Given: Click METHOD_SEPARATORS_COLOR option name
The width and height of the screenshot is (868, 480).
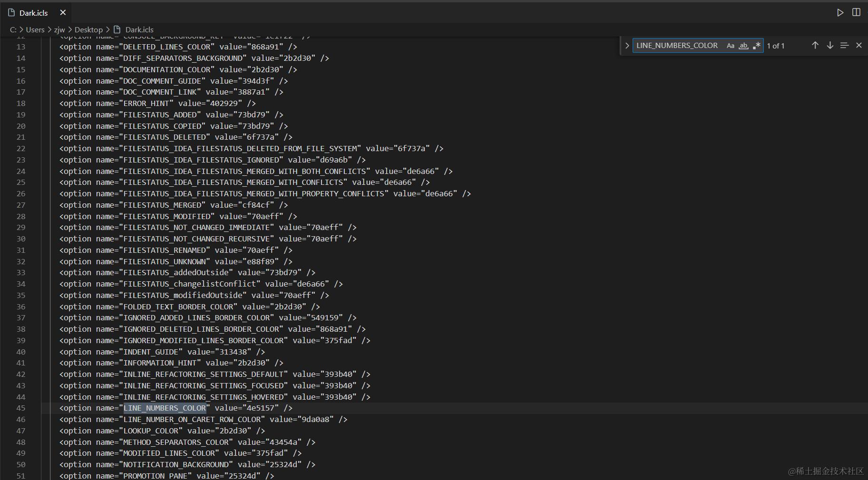Looking at the screenshot, I should point(176,442).
